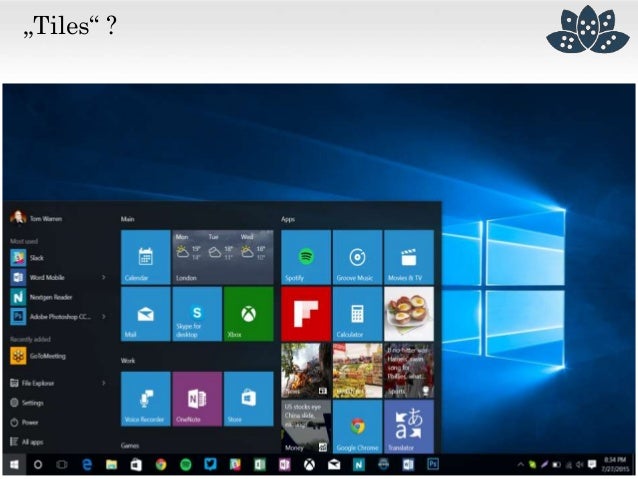638x479 pixels.
Task: Open the Xbox icon on the taskbar
Action: [x=309, y=464]
